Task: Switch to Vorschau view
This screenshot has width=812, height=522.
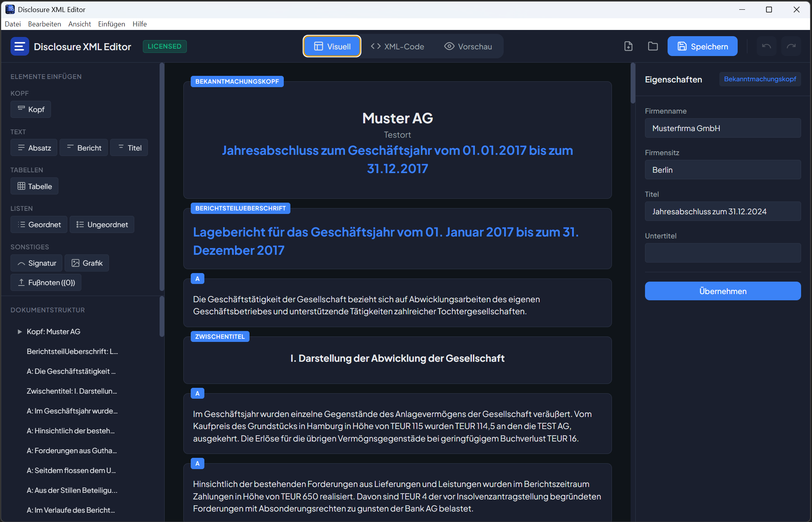Action: pyautogui.click(x=468, y=46)
